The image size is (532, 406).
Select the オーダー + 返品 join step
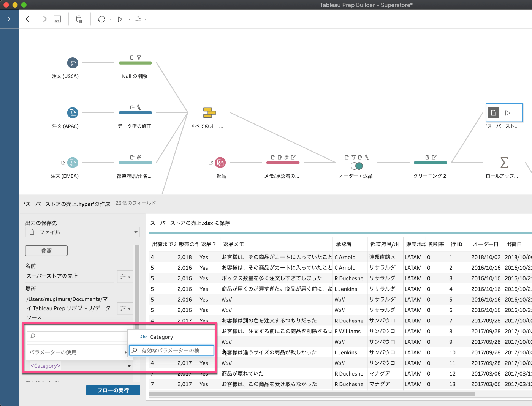coord(356,166)
